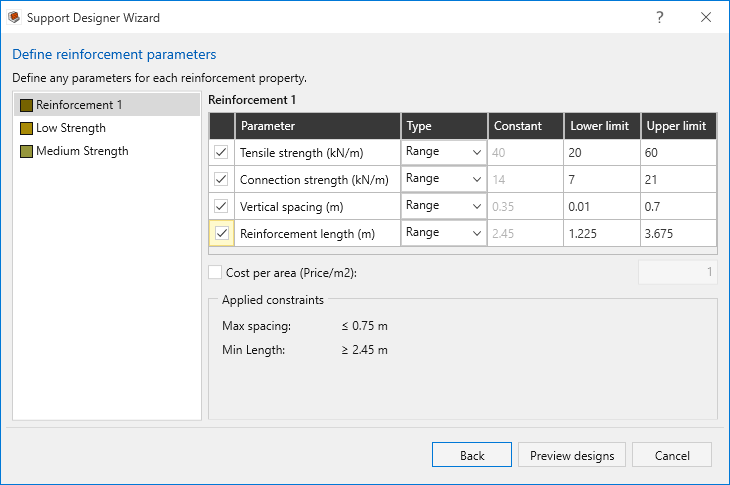The width and height of the screenshot is (730, 485).
Task: Click the Max spacing constraint value
Action: (x=364, y=326)
